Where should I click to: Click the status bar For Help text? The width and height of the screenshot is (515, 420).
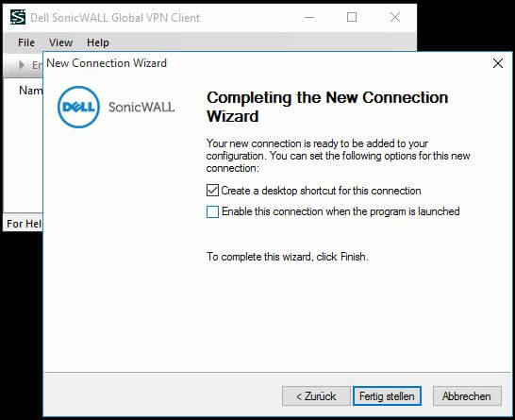click(24, 224)
